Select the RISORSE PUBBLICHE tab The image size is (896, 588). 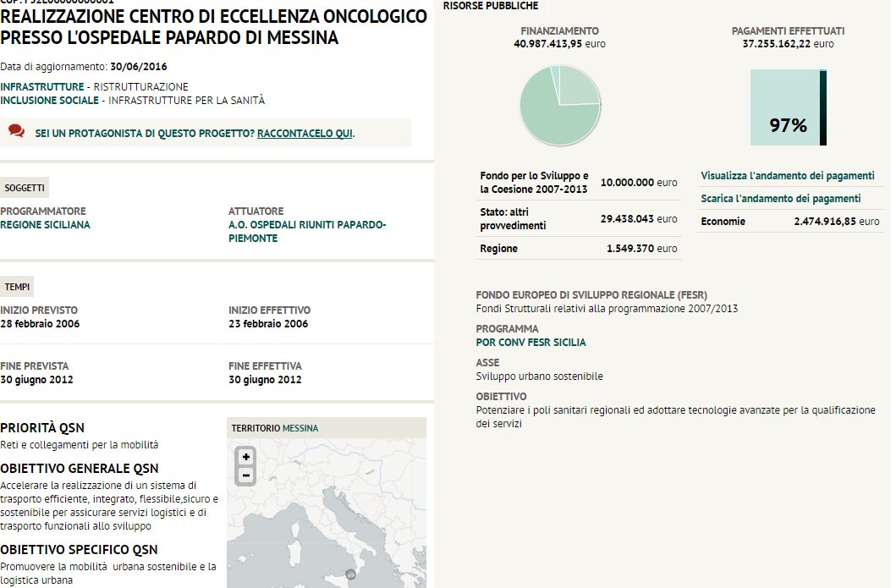tap(491, 6)
